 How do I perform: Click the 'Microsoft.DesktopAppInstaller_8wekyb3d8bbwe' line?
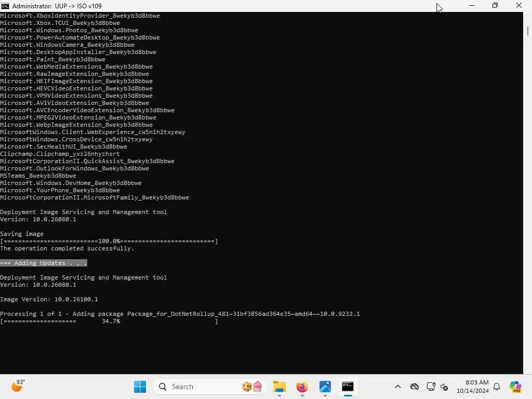pyautogui.click(x=78, y=52)
